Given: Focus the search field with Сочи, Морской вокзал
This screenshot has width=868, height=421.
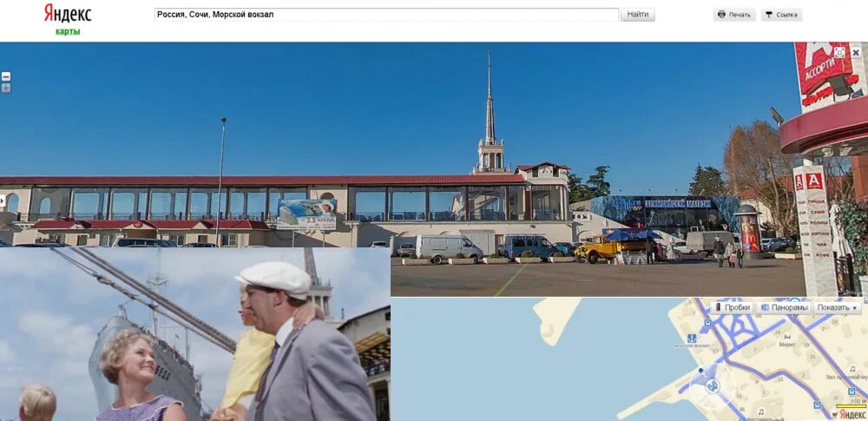Looking at the screenshot, I should [386, 15].
